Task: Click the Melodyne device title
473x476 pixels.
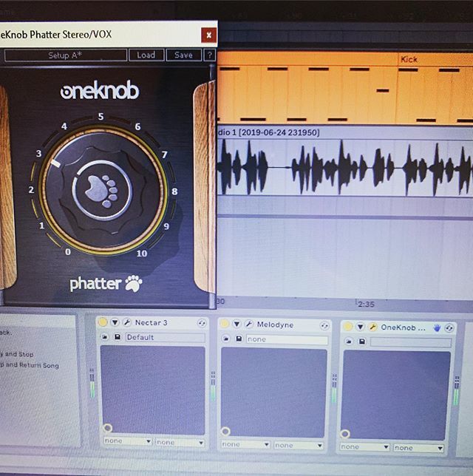Action: (x=275, y=324)
